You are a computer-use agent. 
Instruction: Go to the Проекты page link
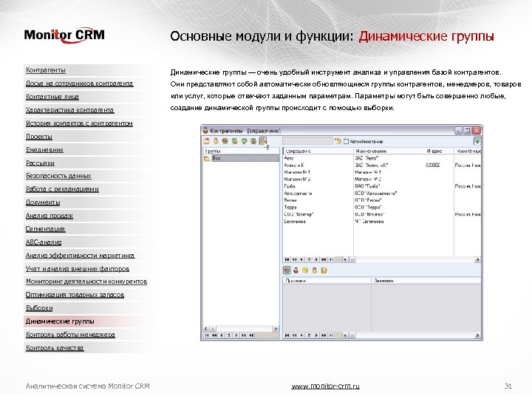click(39, 137)
